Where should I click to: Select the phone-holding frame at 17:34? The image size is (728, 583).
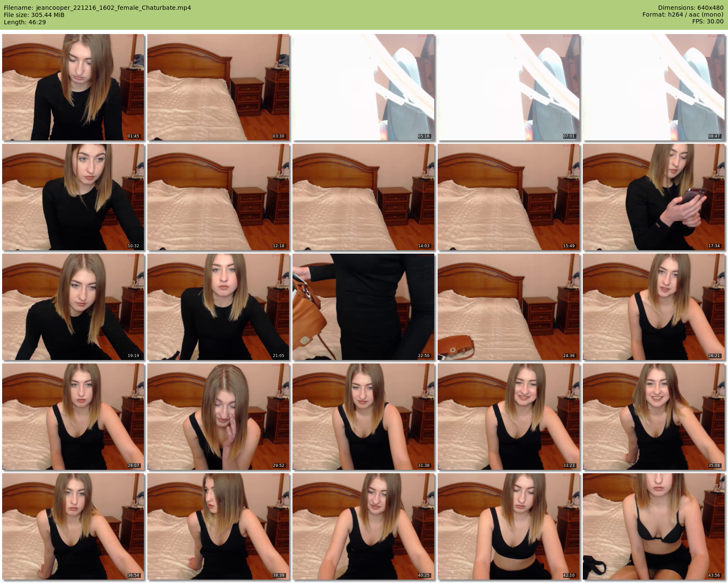pos(654,197)
